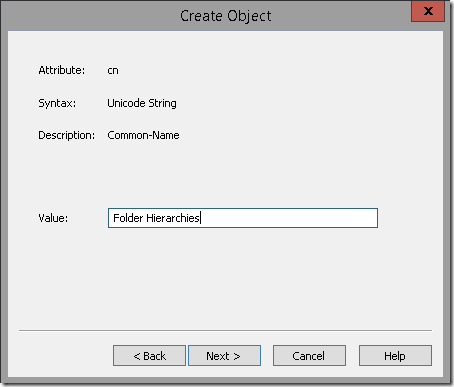454x387 pixels.
Task: Click the Attribute: label
Action: 62,70
